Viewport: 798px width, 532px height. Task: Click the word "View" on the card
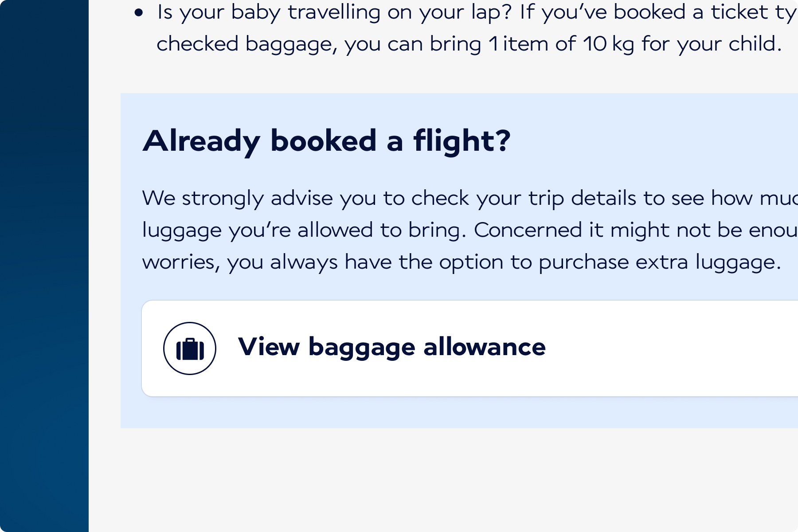click(x=269, y=347)
